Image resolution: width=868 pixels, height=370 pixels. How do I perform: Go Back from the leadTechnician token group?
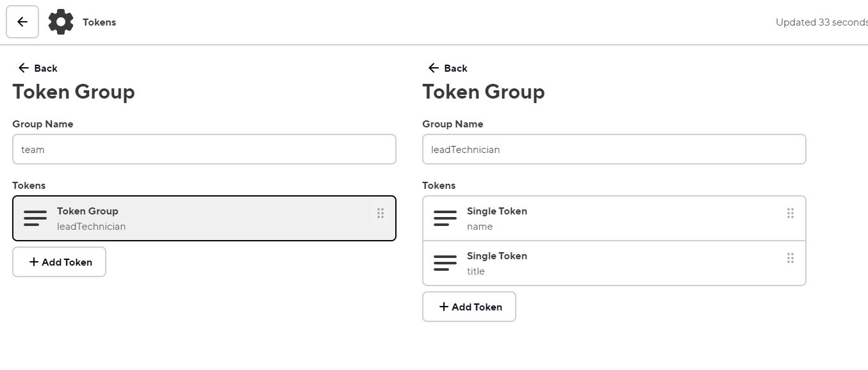[448, 68]
